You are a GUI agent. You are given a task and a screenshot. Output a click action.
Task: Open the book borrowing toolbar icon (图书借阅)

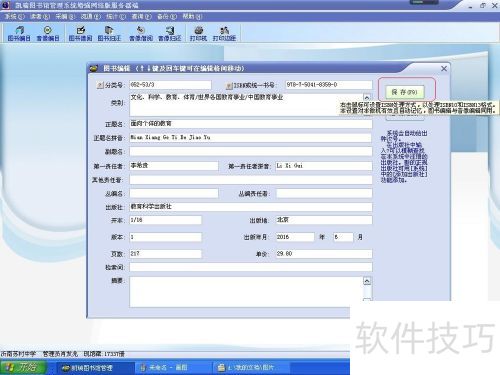(x=80, y=34)
